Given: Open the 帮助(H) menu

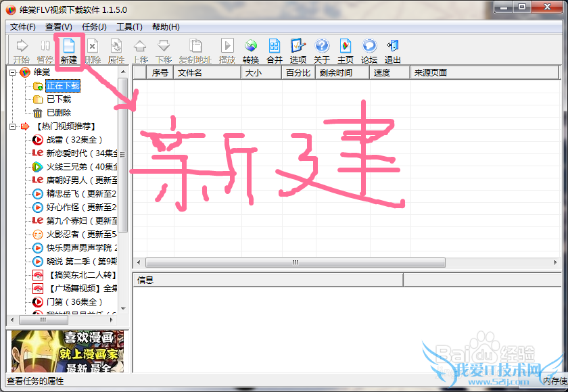Looking at the screenshot, I should 166,27.
